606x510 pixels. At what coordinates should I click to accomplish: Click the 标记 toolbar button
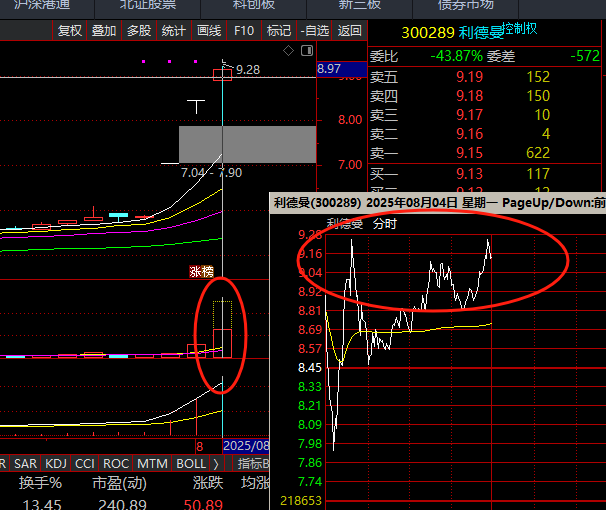pos(279,31)
